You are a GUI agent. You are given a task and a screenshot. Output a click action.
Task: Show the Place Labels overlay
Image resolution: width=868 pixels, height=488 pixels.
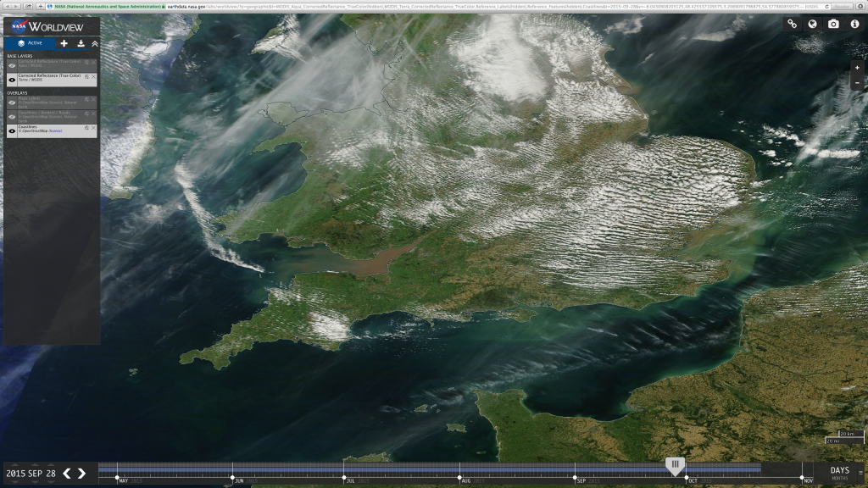[12, 103]
